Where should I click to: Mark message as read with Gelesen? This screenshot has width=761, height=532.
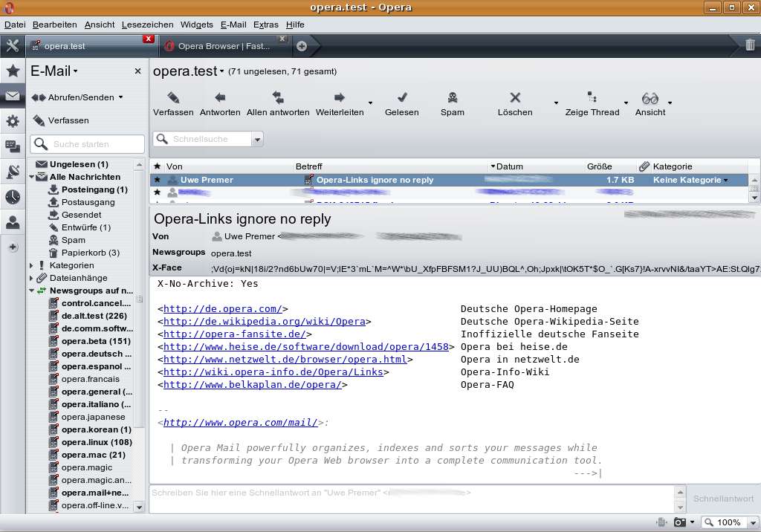[x=401, y=98]
